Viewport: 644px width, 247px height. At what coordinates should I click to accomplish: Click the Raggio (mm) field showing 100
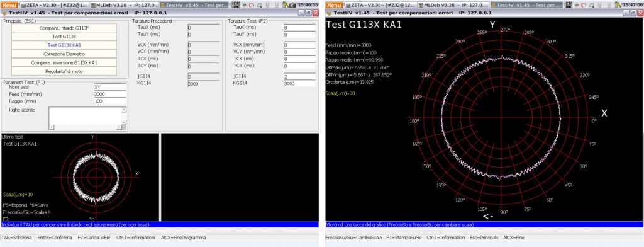tap(109, 101)
